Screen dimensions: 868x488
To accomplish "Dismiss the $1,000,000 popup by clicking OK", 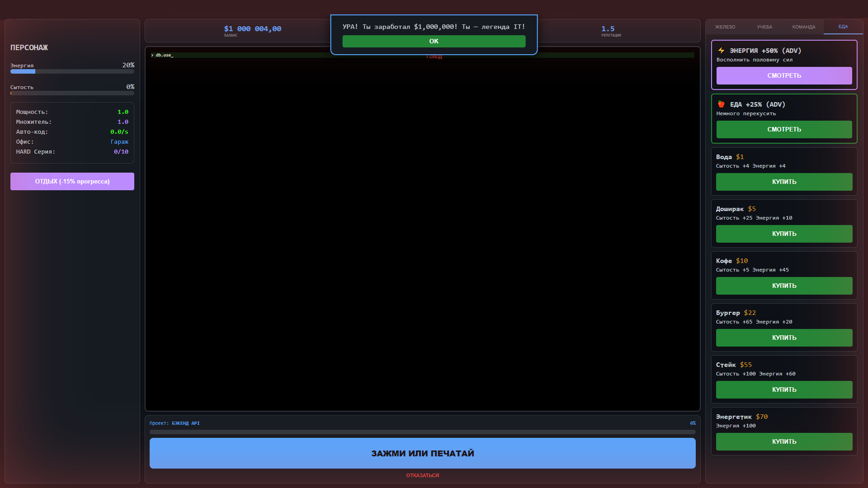I will tap(434, 41).
